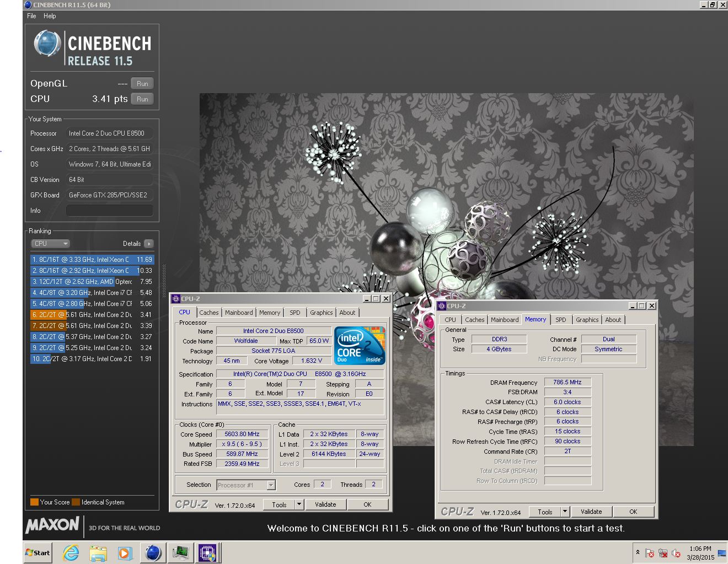
Task: Run the CPU benchmark
Action: coord(142,99)
